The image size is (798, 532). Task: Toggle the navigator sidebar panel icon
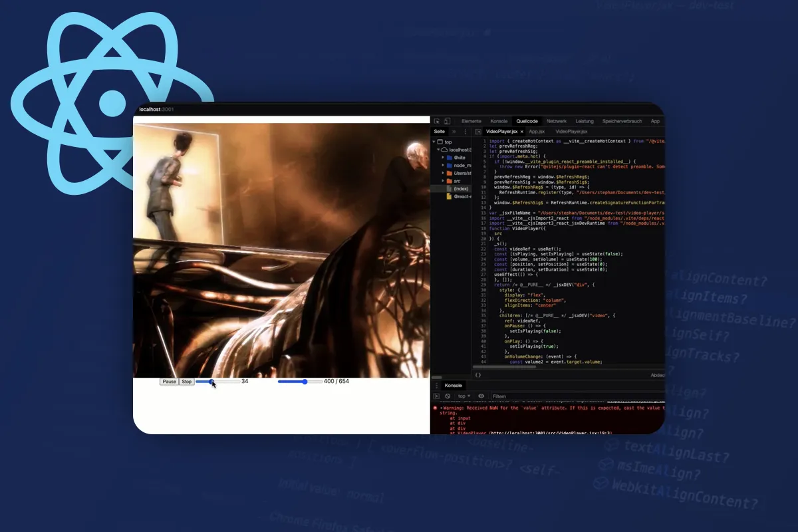pyautogui.click(x=478, y=132)
